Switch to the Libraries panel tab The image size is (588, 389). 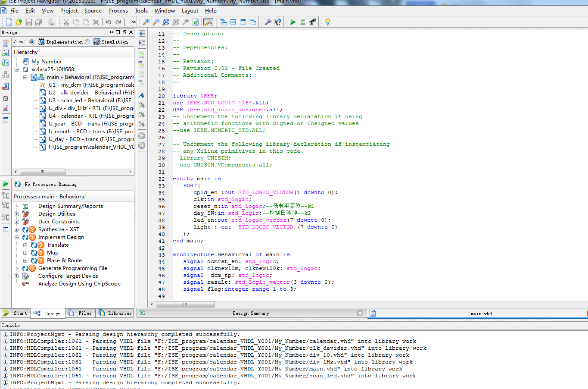115,313
